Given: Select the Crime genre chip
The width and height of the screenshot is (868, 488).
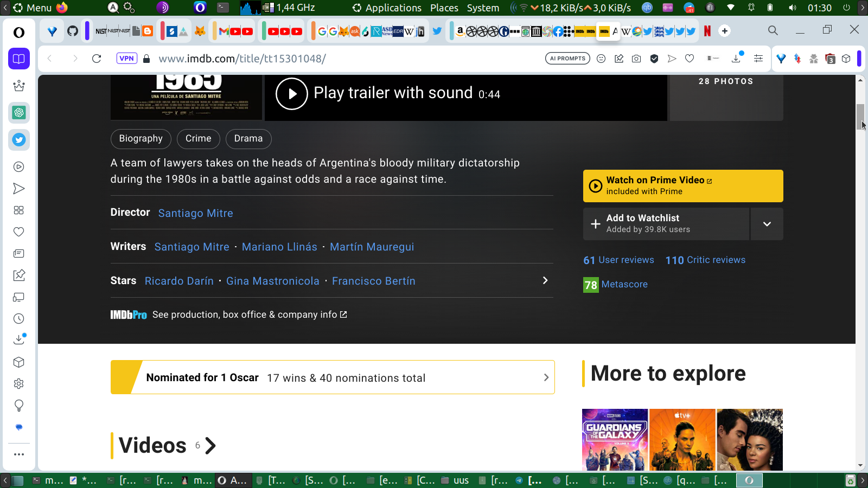Looking at the screenshot, I should coord(199,139).
